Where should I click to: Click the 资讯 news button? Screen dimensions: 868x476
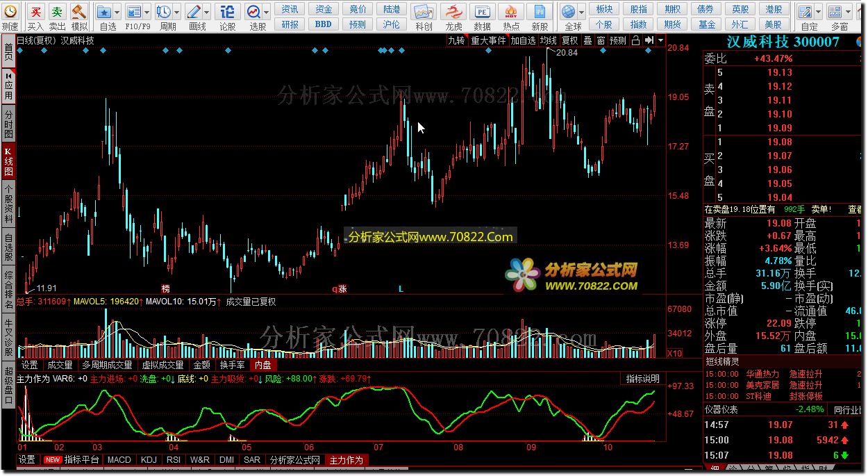pos(290,9)
